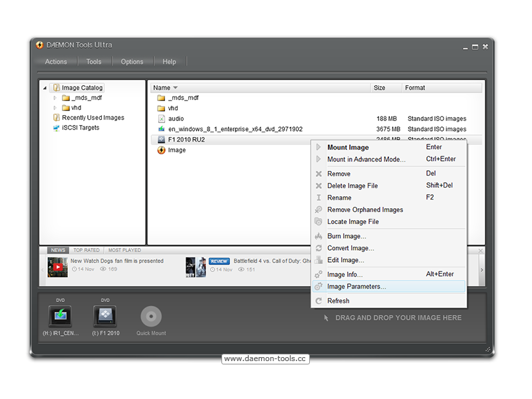The height and width of the screenshot is (399, 532).
Task: Click the F1 2010 RU2 image icon
Action: (x=161, y=140)
